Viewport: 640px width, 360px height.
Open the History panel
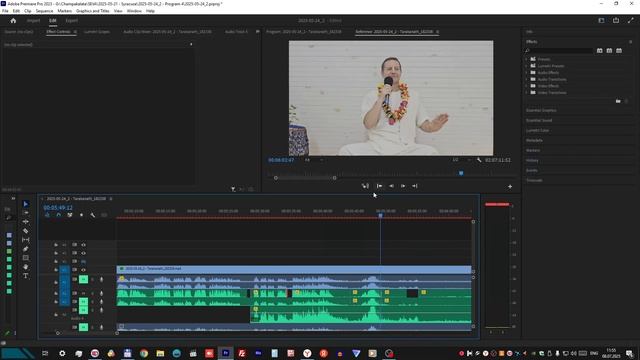(532, 160)
